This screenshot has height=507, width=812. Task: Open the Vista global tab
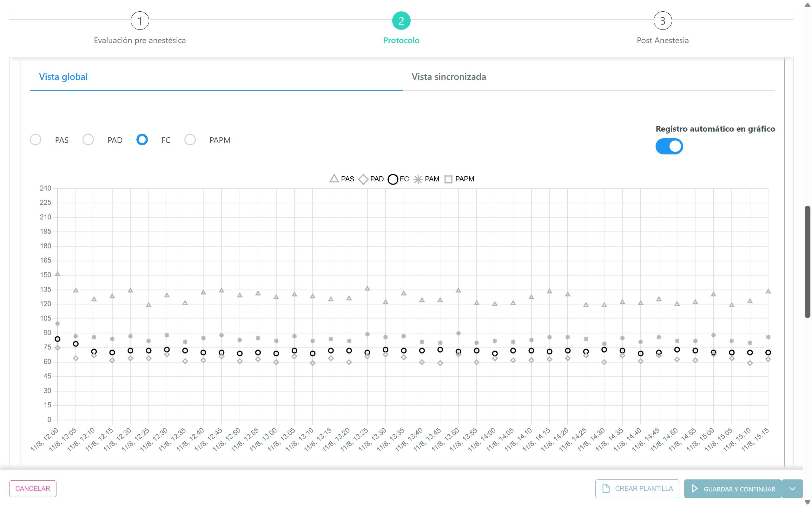(63, 77)
